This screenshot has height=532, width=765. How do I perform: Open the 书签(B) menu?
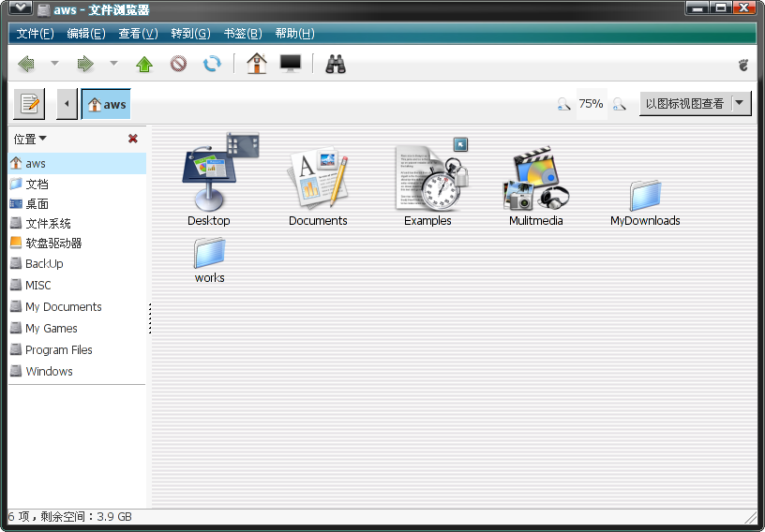pos(243,33)
